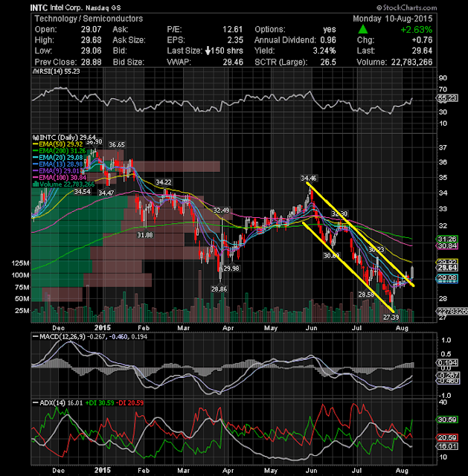Click the 27.39 lowest price annotation
Viewport: 468px width, 476px height.
tap(391, 318)
